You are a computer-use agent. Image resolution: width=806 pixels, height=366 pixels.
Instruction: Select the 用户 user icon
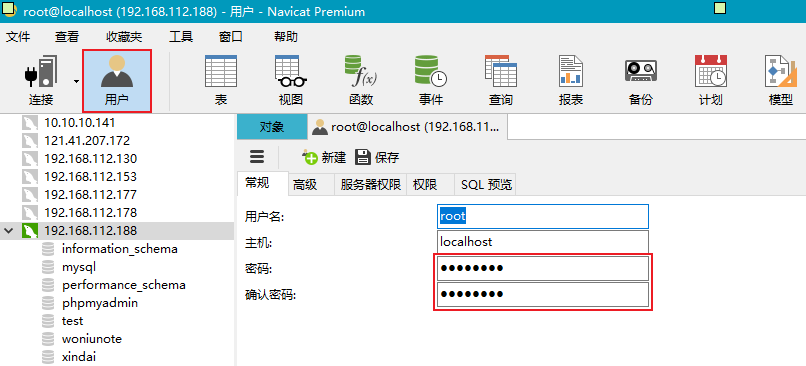pyautogui.click(x=117, y=81)
